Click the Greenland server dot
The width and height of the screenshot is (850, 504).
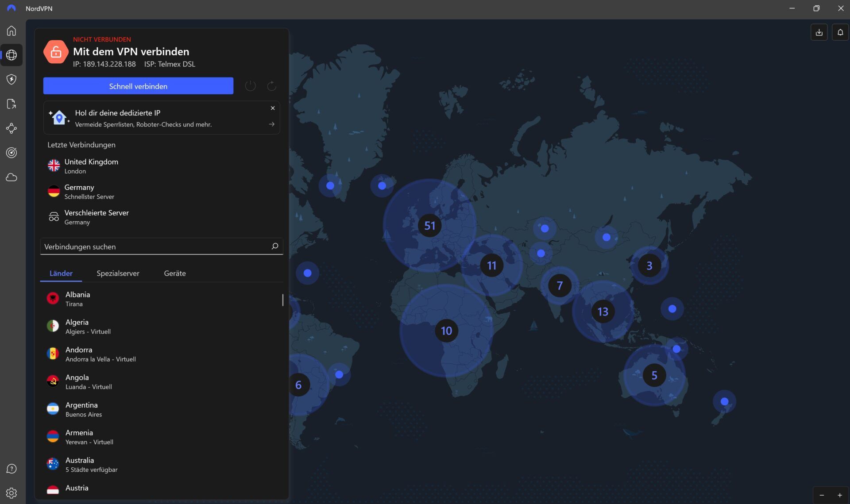tap(330, 185)
